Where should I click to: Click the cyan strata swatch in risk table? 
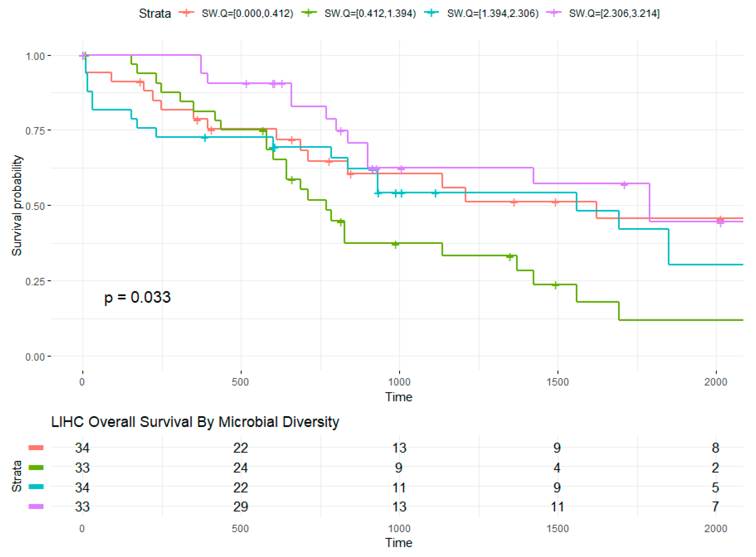[36, 487]
